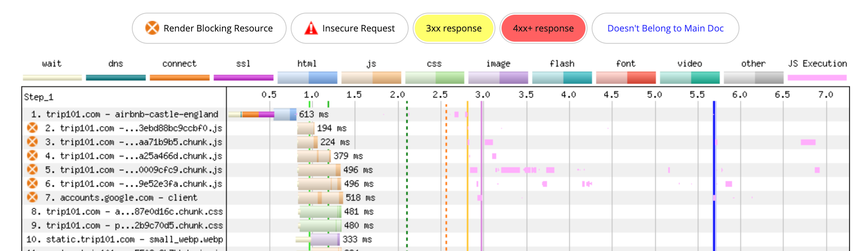
Task: Click render-blocking icon on request 5
Action: point(32,170)
